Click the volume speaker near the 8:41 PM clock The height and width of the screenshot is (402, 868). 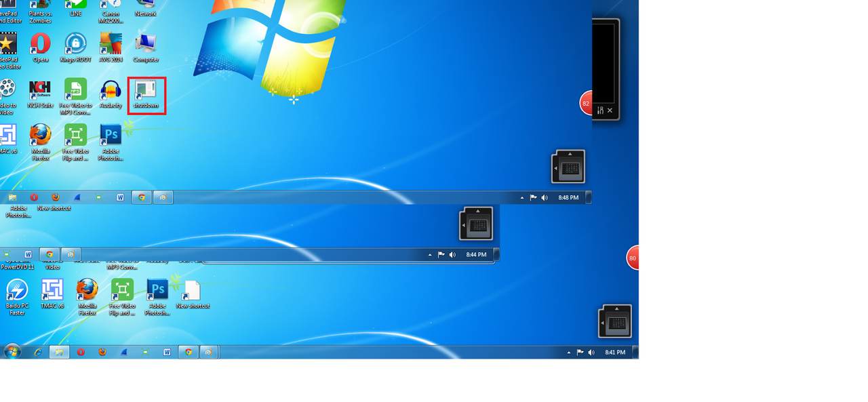[x=591, y=353]
